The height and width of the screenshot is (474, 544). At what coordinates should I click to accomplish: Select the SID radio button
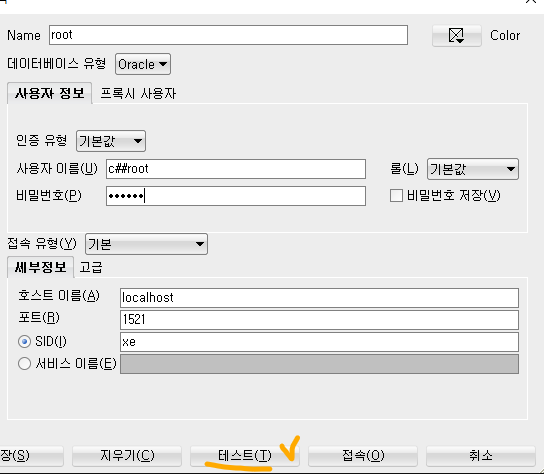pos(24,342)
